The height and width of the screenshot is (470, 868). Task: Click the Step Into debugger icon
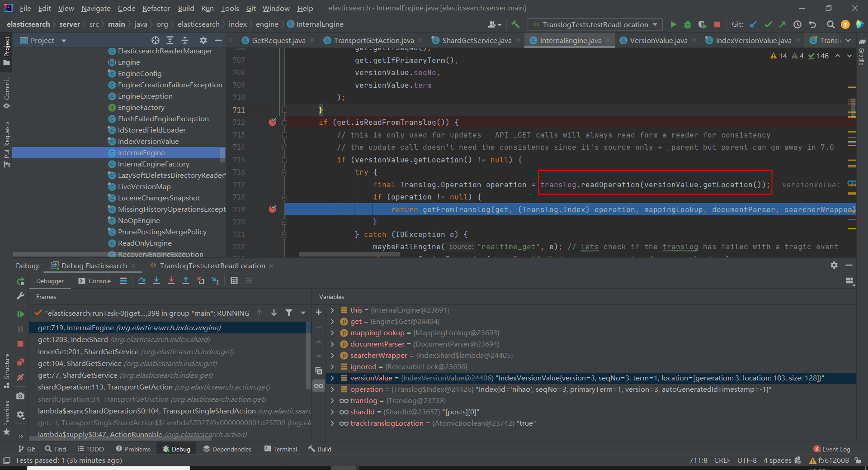[156, 281]
